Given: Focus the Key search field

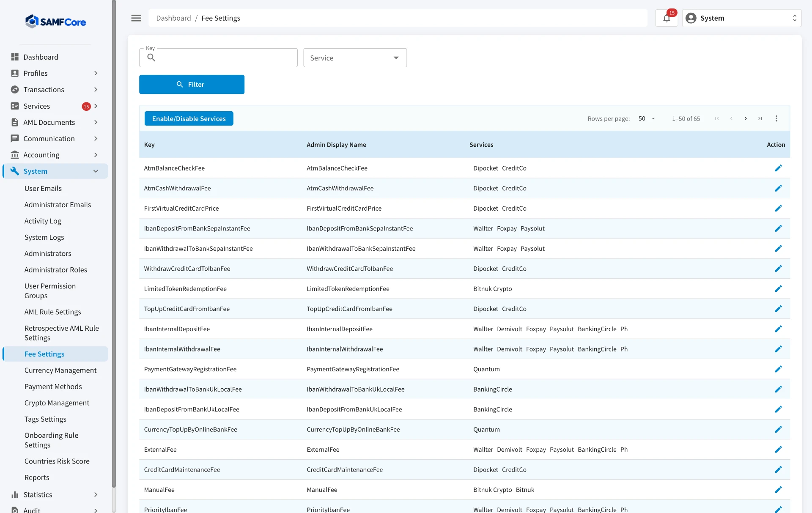Looking at the screenshot, I should pyautogui.click(x=218, y=58).
